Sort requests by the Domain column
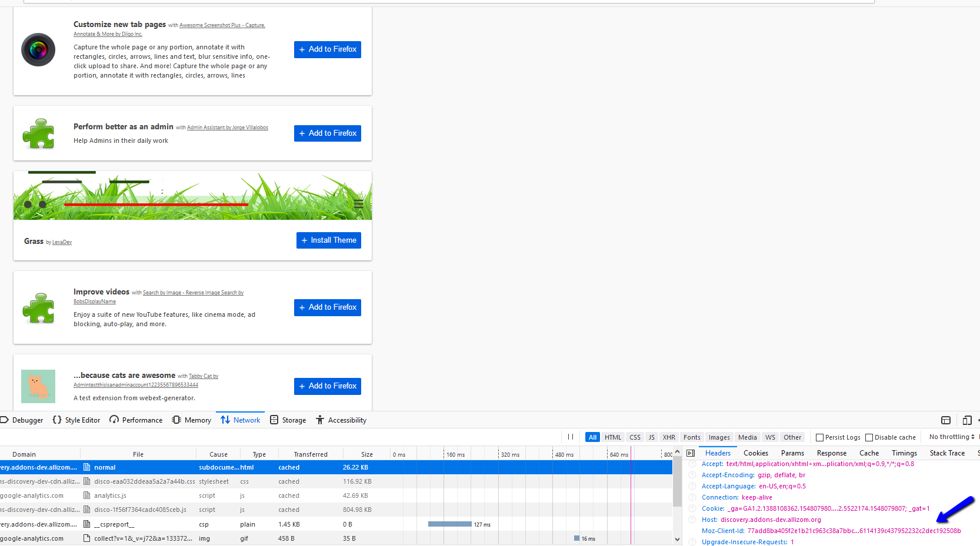Screen dimensions: 980x546 pyautogui.click(x=24, y=454)
